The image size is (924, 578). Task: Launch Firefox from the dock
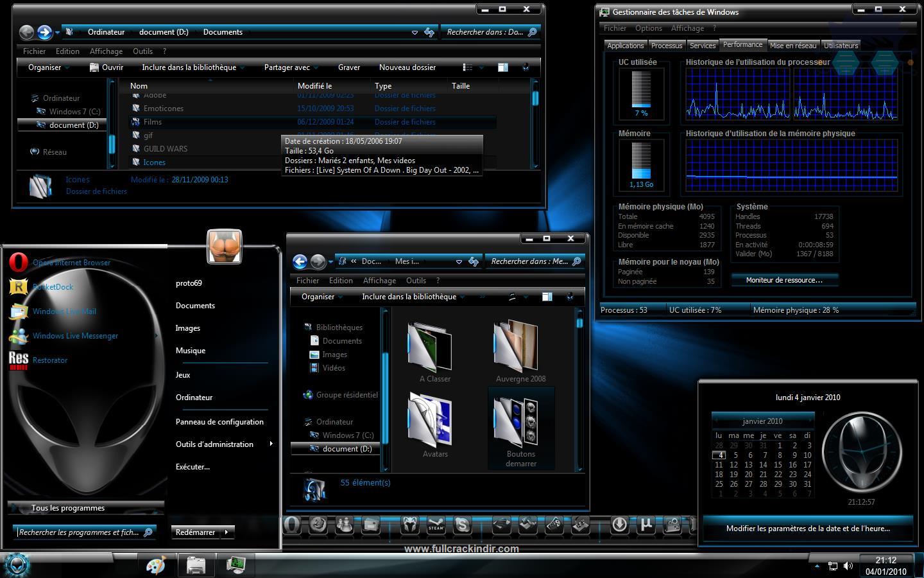(318, 525)
